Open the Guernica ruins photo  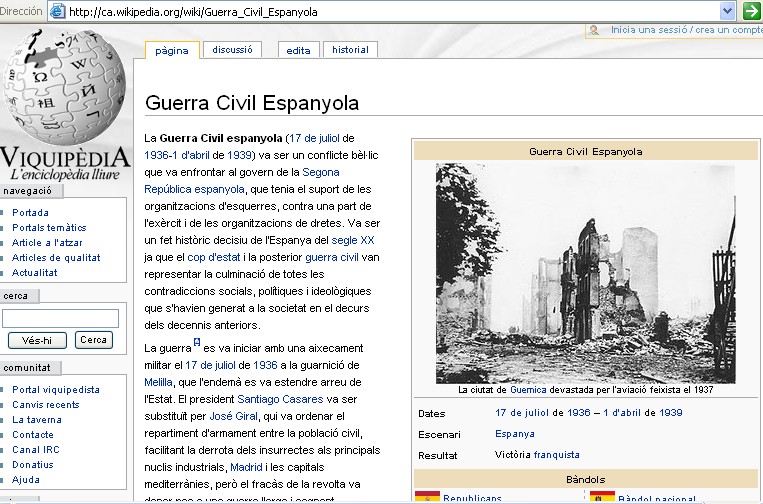(585, 273)
